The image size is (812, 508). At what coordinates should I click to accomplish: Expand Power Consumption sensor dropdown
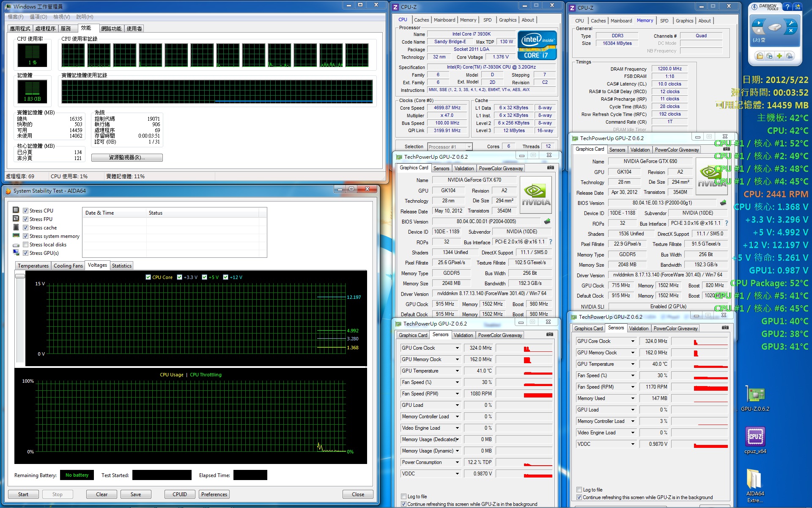click(x=457, y=462)
